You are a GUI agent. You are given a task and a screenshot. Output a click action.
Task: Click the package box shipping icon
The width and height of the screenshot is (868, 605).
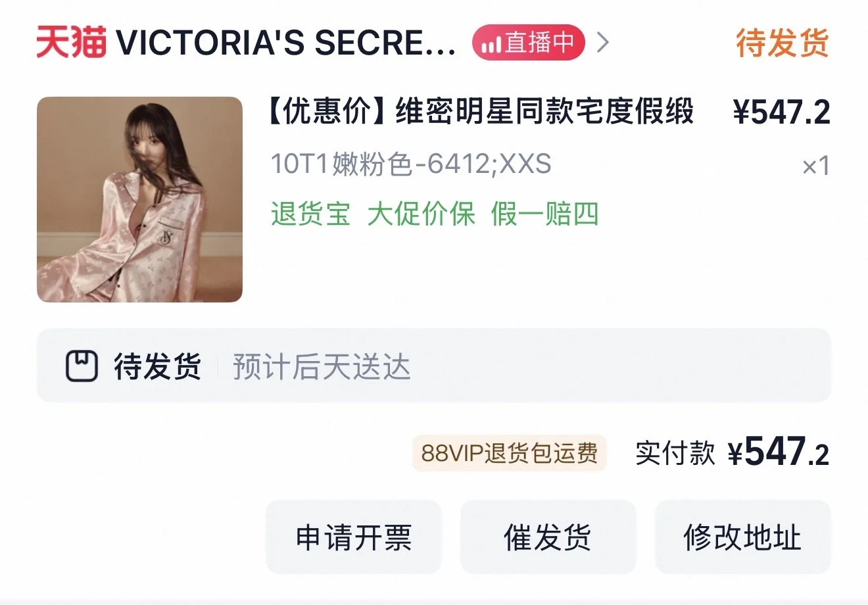coord(82,366)
